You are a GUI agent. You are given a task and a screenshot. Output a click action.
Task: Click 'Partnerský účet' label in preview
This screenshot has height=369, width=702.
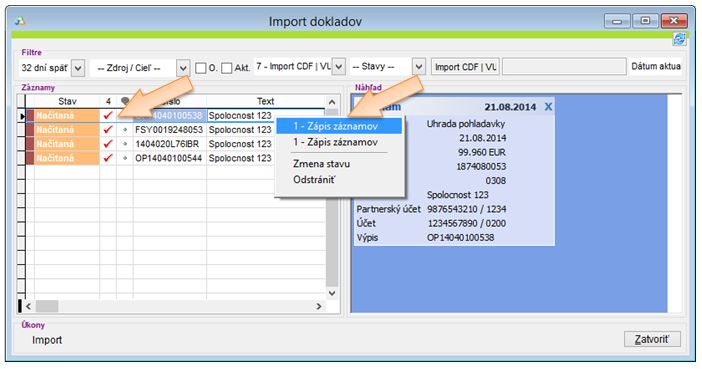pyautogui.click(x=389, y=209)
